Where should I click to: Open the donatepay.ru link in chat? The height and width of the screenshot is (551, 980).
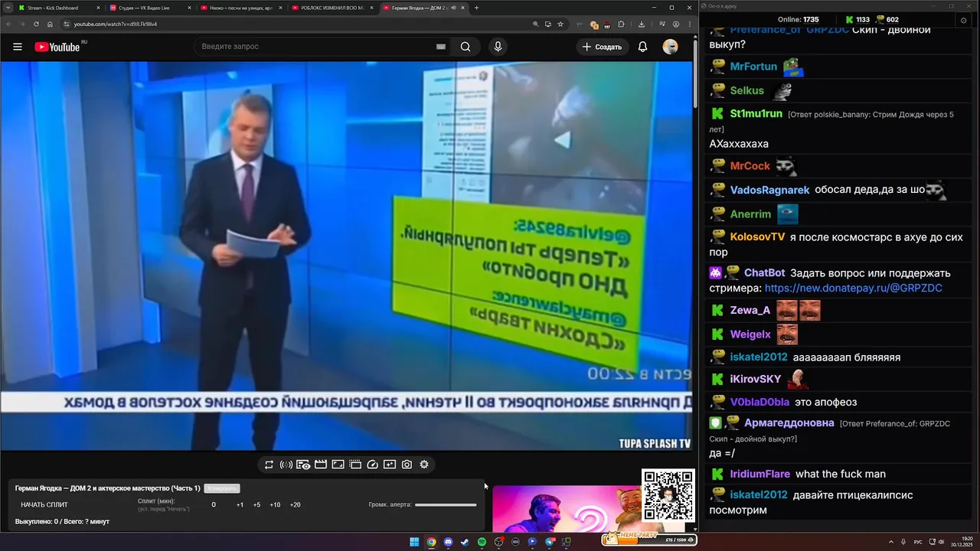click(x=853, y=289)
